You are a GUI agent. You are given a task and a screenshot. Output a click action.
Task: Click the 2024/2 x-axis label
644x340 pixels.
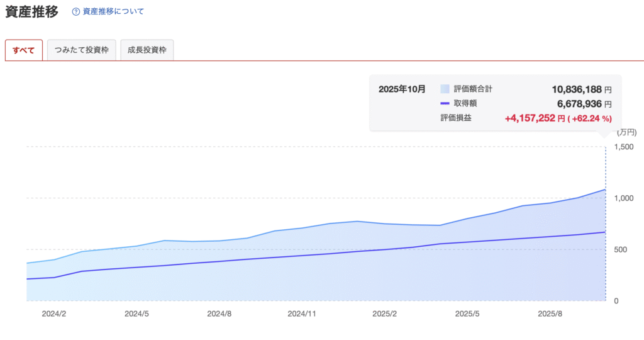(55, 313)
